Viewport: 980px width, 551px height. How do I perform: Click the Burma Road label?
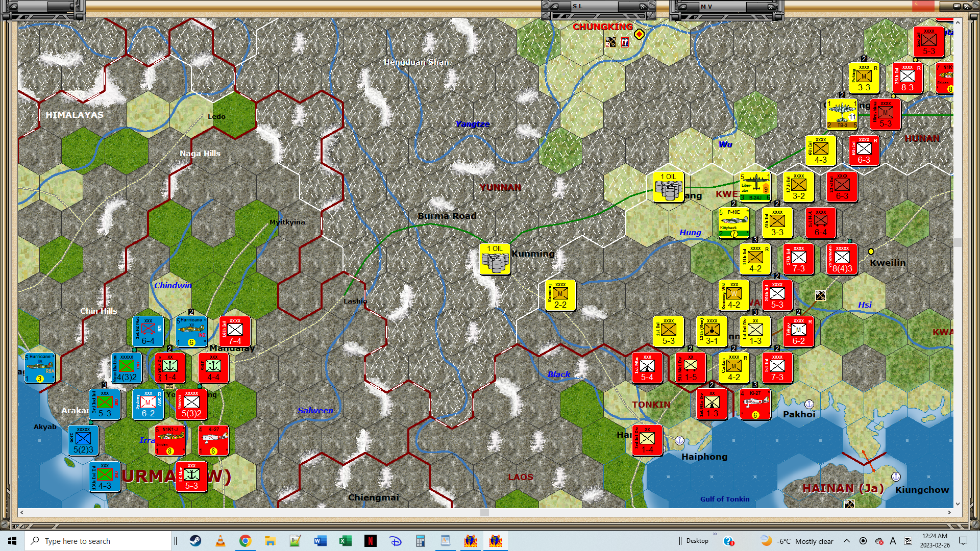pos(447,216)
